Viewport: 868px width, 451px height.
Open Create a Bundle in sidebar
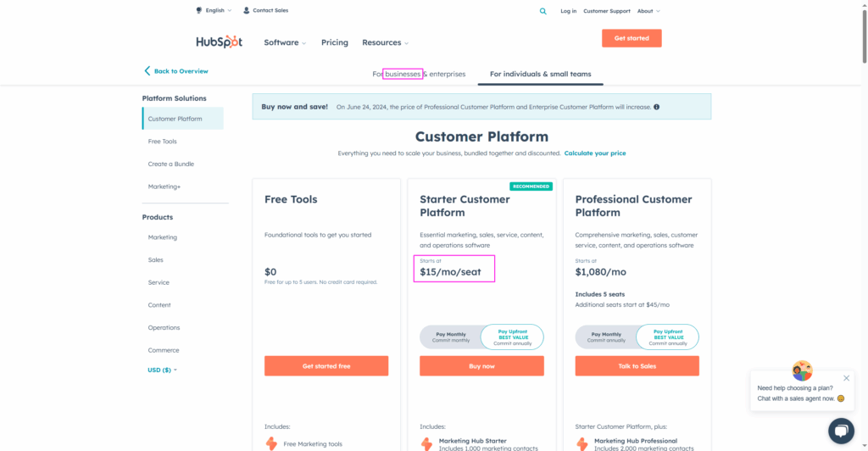(x=171, y=164)
